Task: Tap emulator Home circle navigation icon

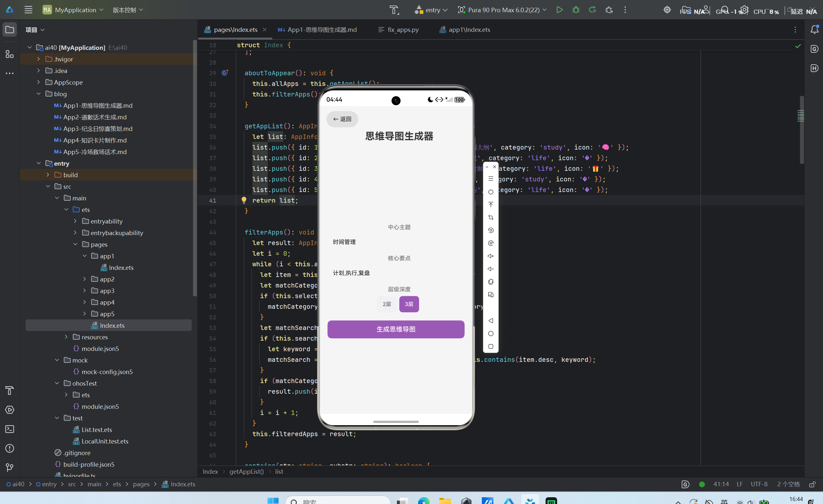Action: tap(491, 334)
